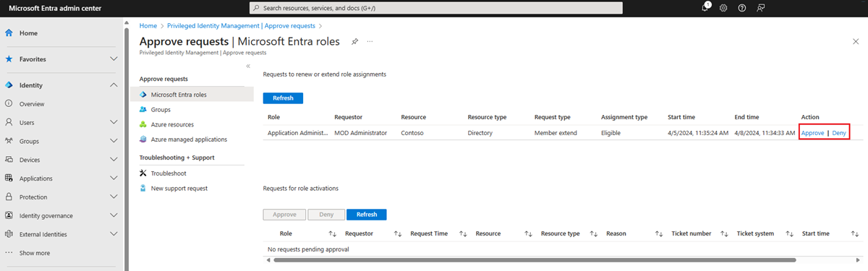The width and height of the screenshot is (868, 271).
Task: Click Show more in left sidebar
Action: [35, 253]
